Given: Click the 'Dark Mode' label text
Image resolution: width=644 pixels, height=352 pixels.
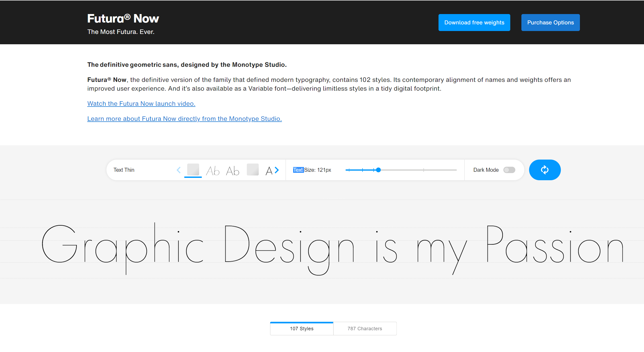Looking at the screenshot, I should point(486,170).
